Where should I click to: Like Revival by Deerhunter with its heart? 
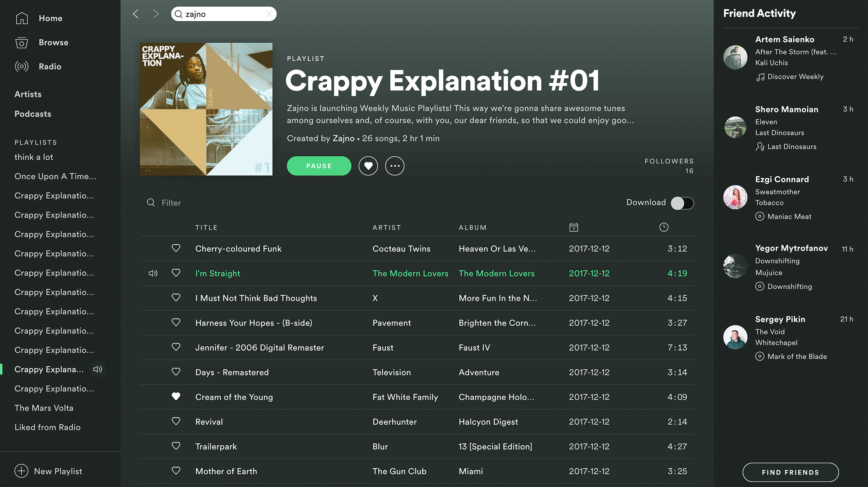[176, 421]
